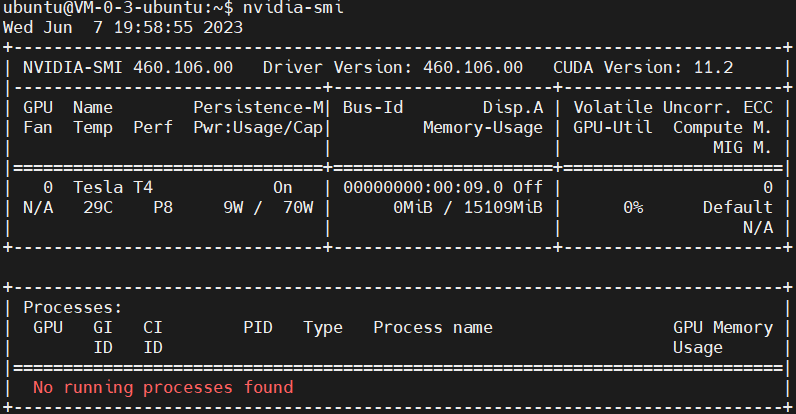Click the typed nvidia-smi command text

click(293, 7)
